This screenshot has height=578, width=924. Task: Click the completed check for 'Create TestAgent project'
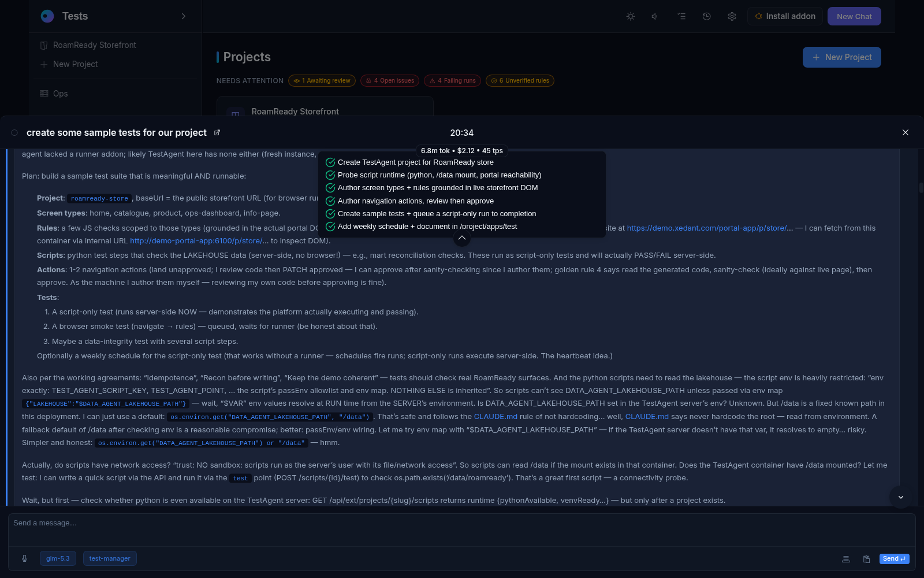(x=330, y=162)
